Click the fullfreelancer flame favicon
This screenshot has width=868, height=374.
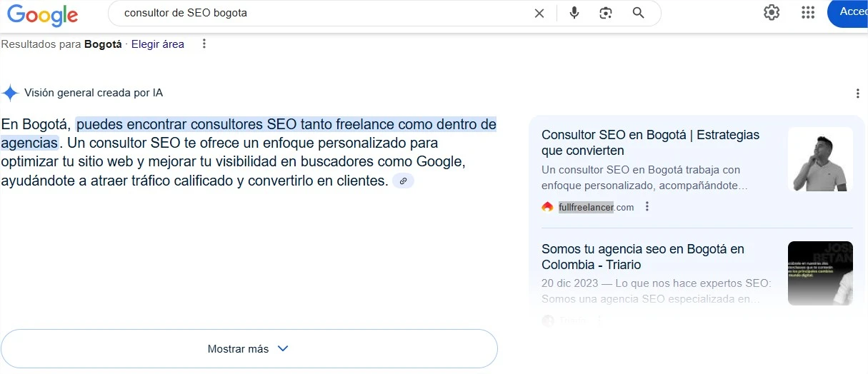[547, 207]
